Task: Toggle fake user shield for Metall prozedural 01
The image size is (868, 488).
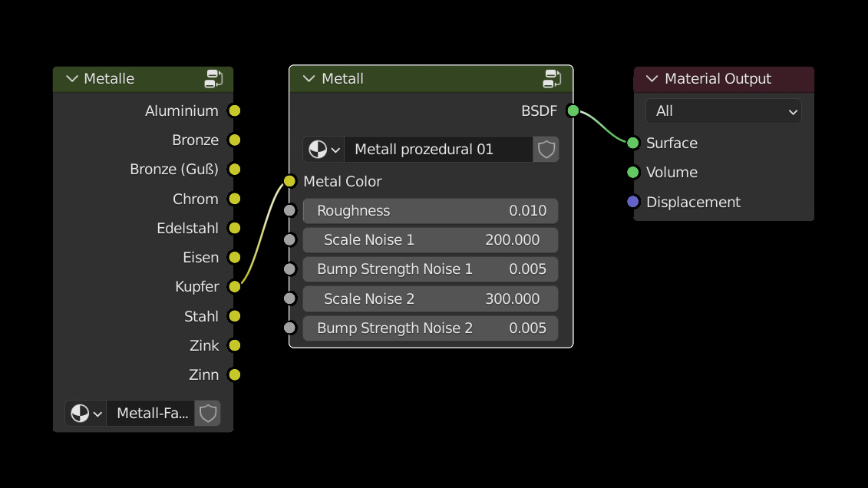Action: click(546, 149)
